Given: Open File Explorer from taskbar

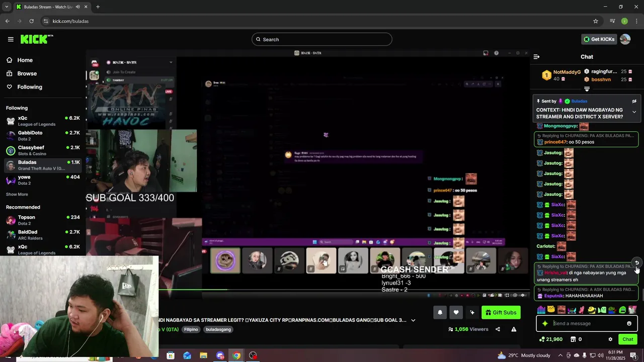Looking at the screenshot, I should point(203,355).
